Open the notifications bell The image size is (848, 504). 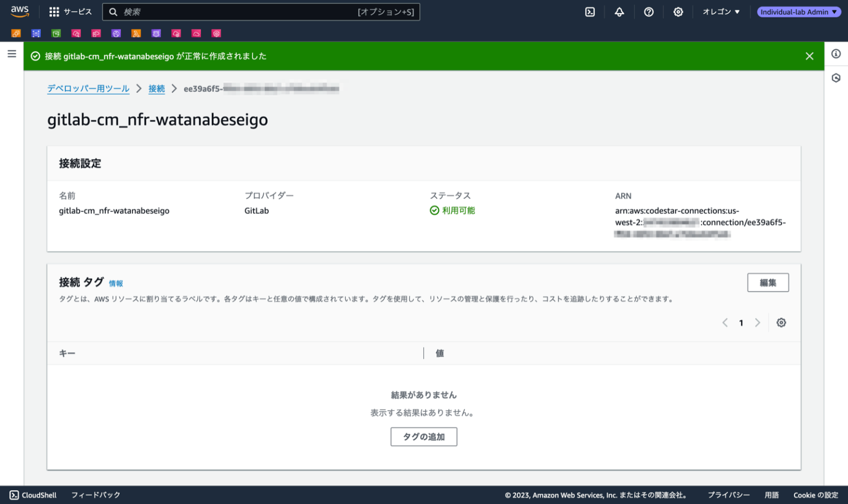[x=619, y=11]
